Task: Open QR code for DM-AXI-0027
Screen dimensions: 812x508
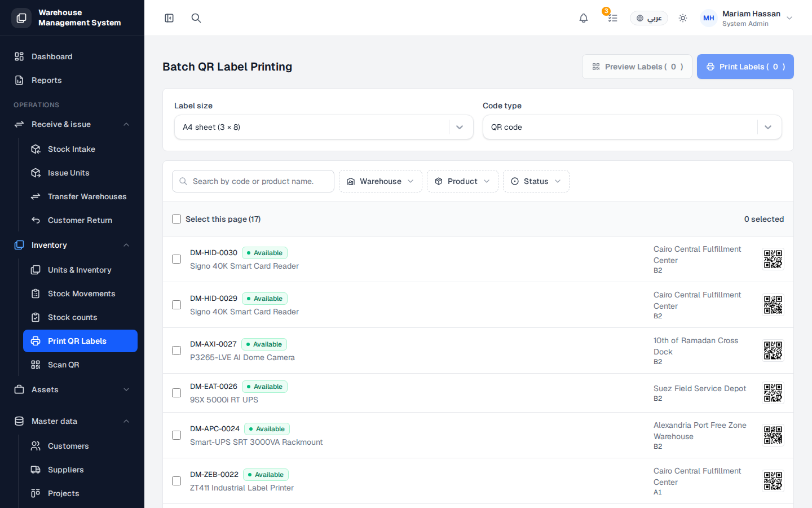Action: [x=773, y=351]
